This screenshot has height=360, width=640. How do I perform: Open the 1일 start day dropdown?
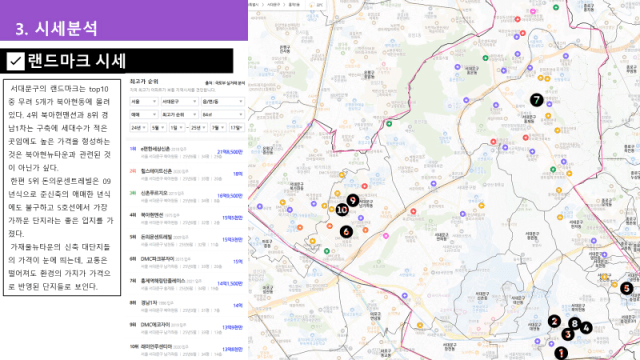176,128
